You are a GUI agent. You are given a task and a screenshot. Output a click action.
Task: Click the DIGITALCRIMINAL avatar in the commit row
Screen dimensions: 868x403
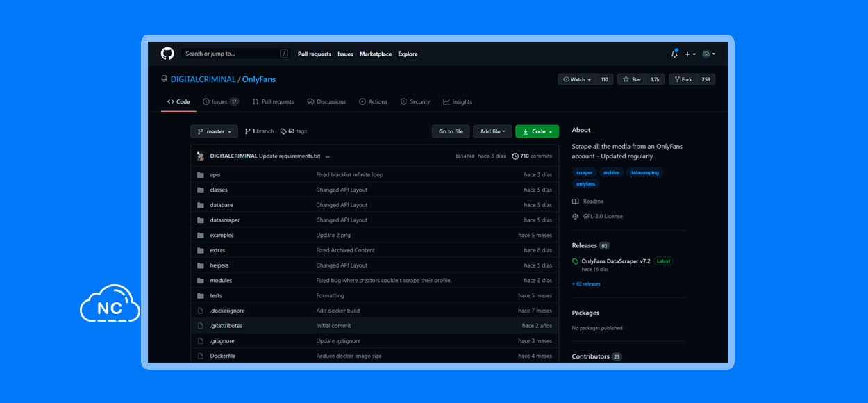point(201,156)
